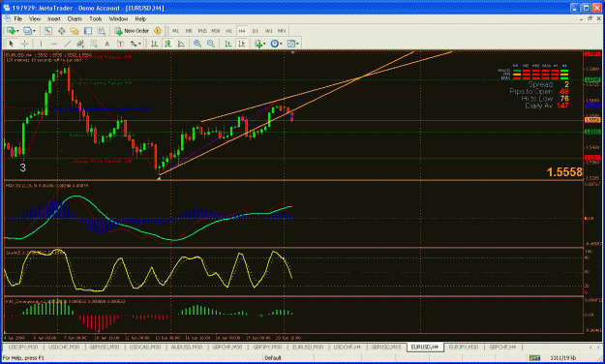This screenshot has height=364, width=605.
Task: Select the vertical line drawing tool
Action: (41, 44)
